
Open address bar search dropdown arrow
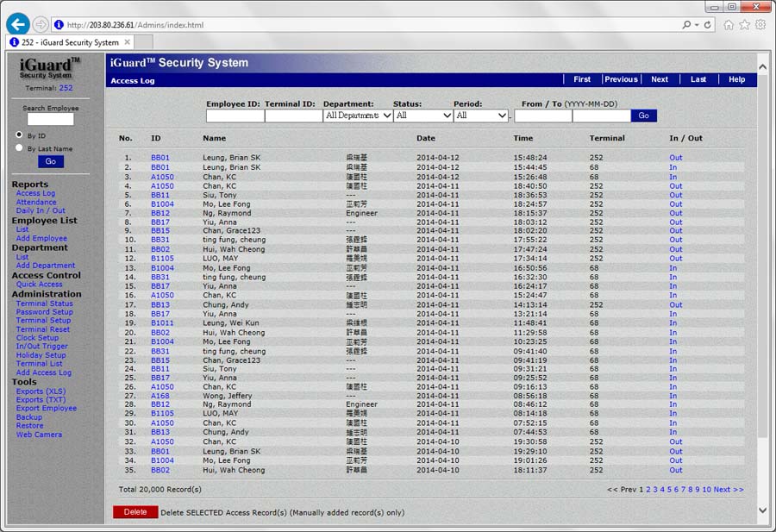pos(697,25)
